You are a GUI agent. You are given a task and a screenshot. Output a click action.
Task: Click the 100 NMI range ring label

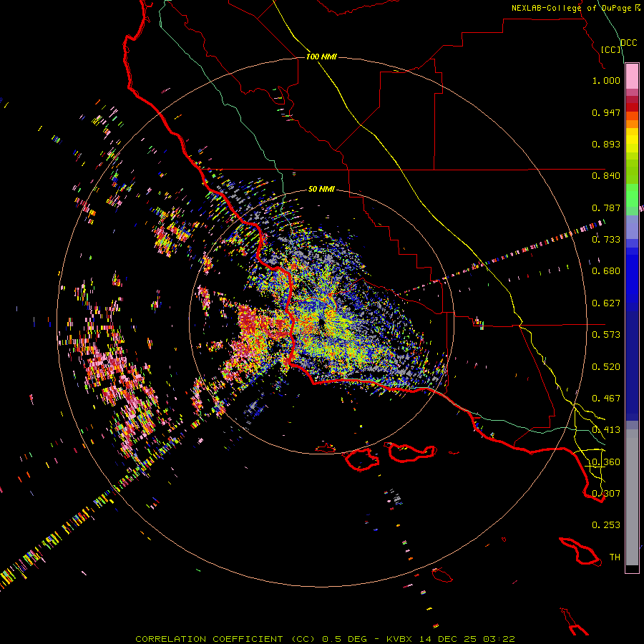(x=321, y=57)
